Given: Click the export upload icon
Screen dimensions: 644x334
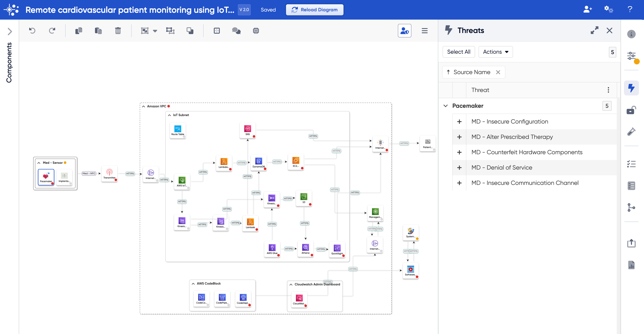Looking at the screenshot, I should [x=631, y=243].
